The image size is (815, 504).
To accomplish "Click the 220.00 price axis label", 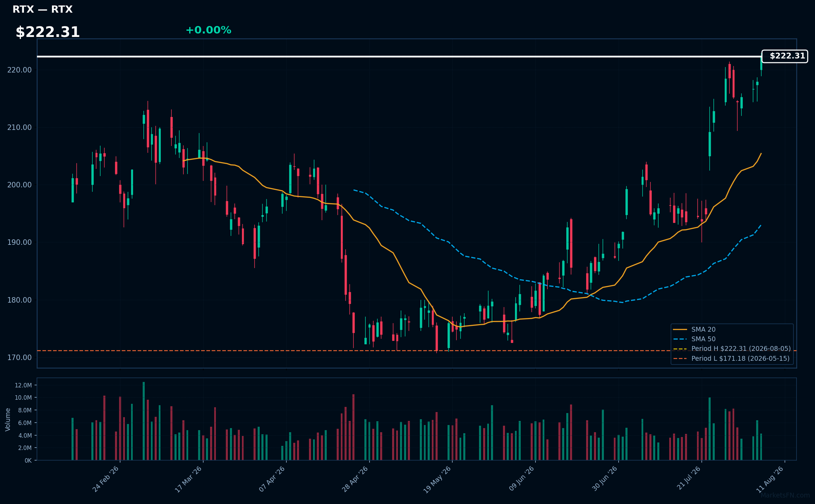I will 20,70.
